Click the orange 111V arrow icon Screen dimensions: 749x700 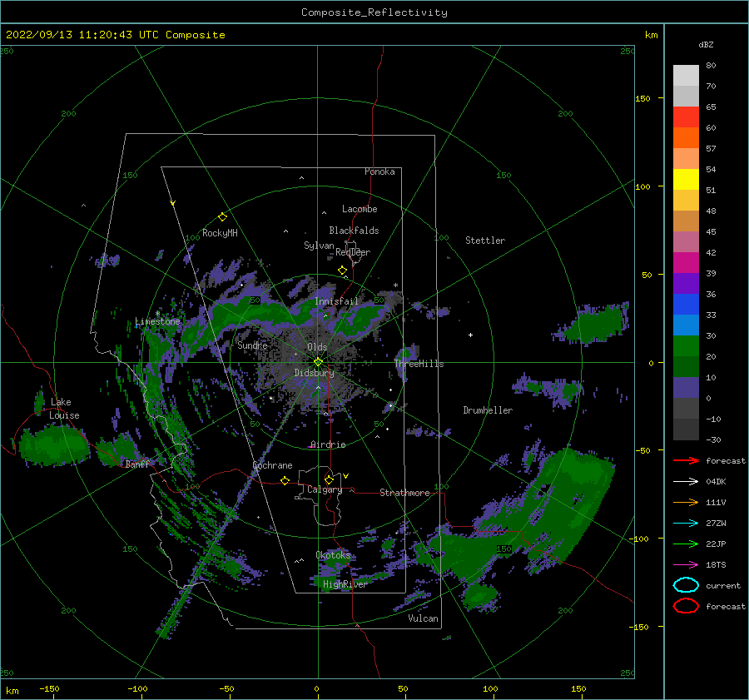[686, 502]
